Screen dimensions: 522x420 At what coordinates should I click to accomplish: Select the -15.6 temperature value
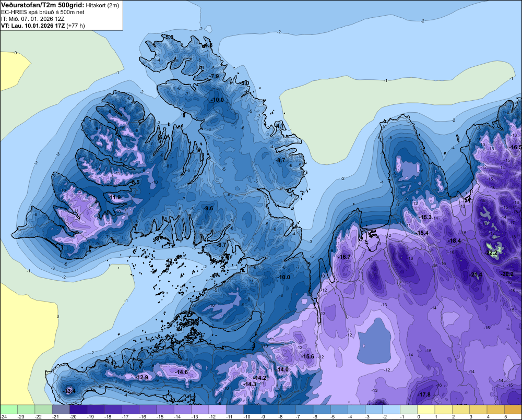(x=308, y=356)
